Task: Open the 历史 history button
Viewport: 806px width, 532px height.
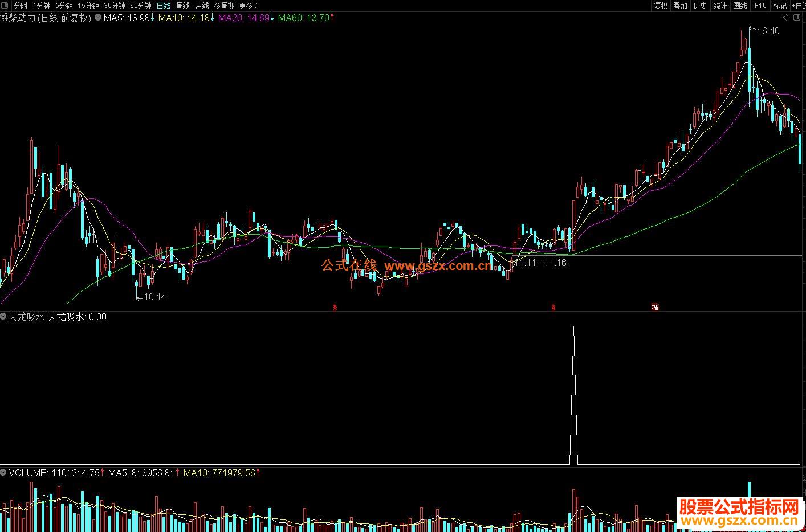Action: [700, 6]
